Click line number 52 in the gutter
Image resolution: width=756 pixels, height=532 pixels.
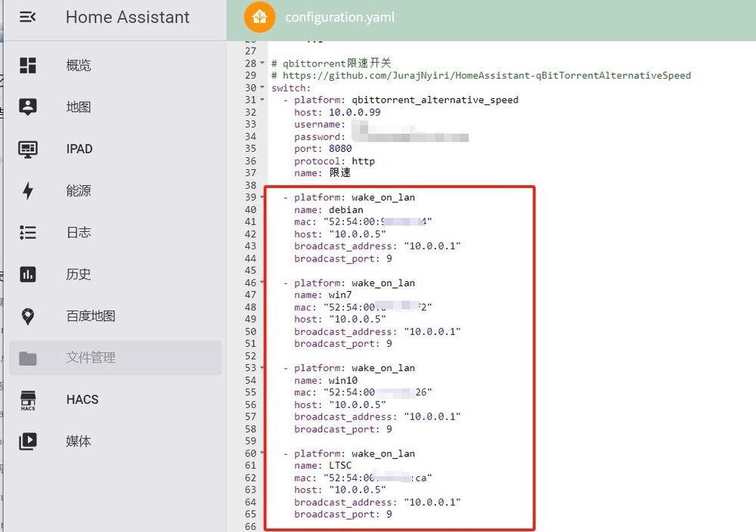coord(250,356)
